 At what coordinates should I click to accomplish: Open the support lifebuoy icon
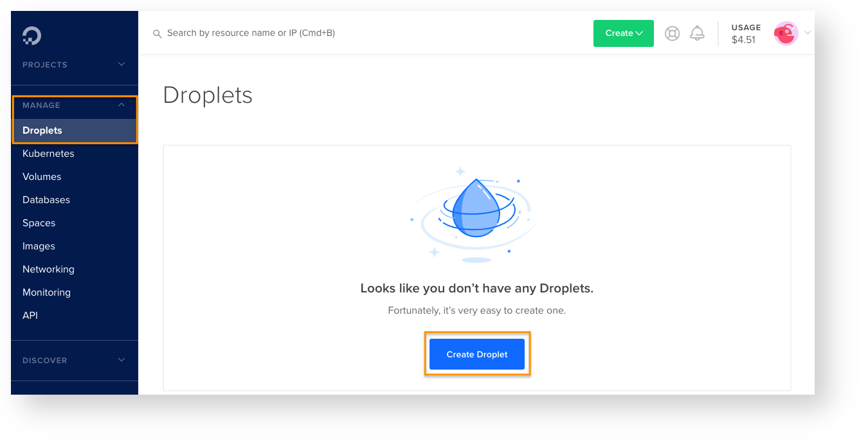672,33
